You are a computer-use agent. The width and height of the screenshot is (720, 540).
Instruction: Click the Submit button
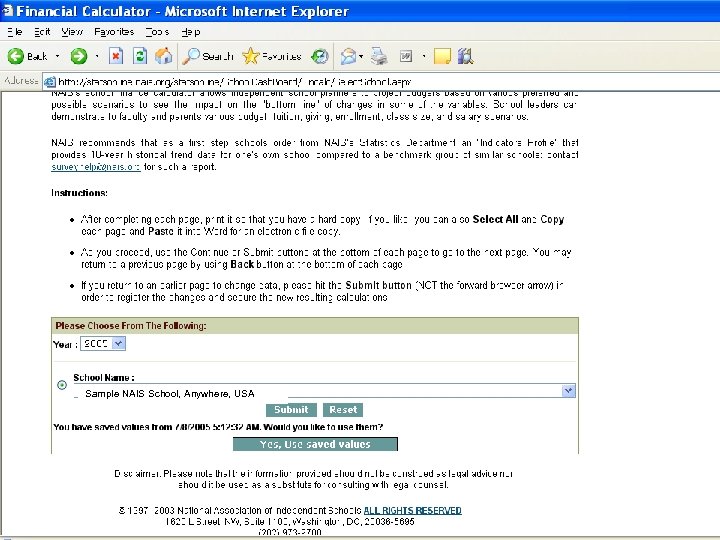pos(291,410)
